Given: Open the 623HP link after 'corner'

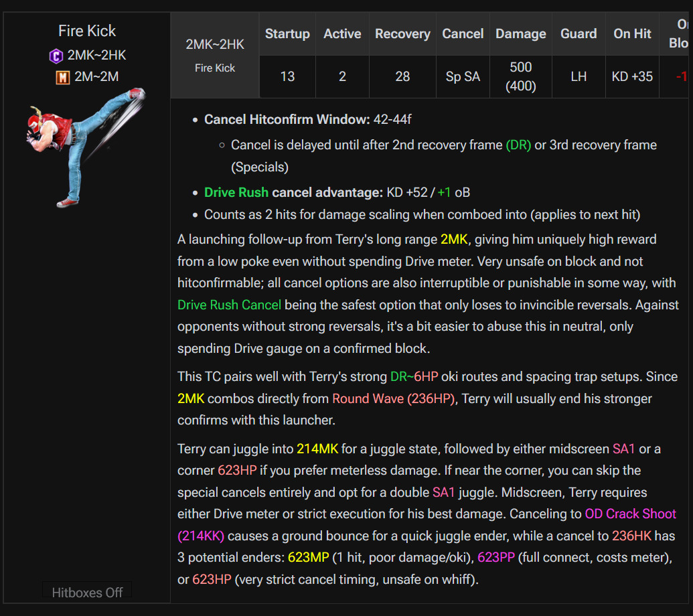Looking at the screenshot, I should click(x=237, y=470).
